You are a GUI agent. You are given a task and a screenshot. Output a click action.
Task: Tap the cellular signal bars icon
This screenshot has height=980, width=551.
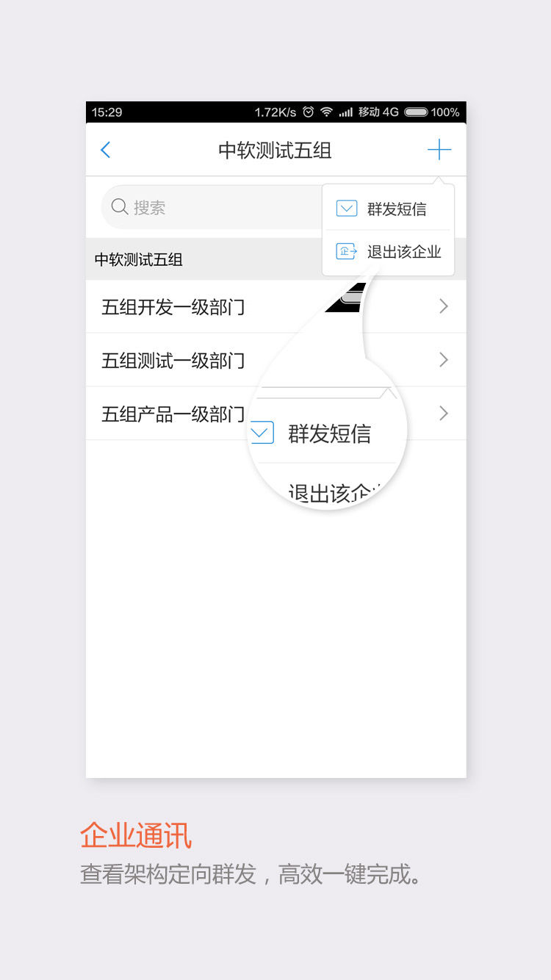(x=345, y=112)
